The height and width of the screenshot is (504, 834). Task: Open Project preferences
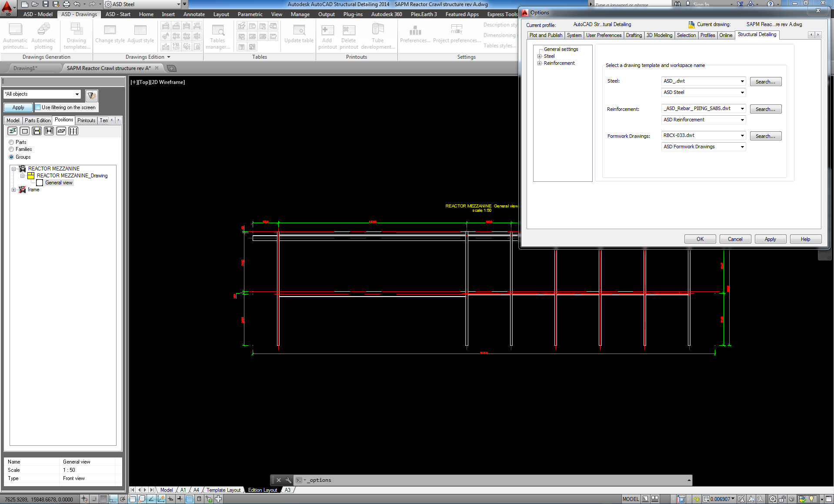pos(456,35)
